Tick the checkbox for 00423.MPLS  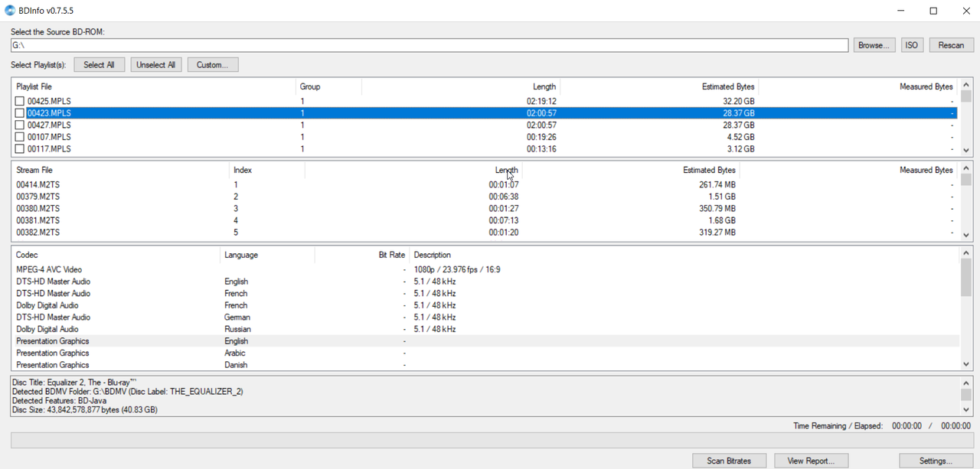pyautogui.click(x=20, y=113)
